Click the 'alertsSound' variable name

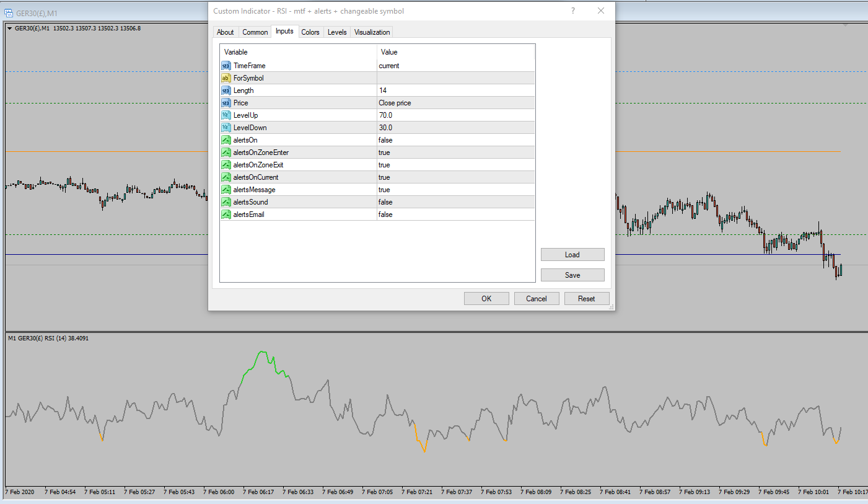coord(251,202)
